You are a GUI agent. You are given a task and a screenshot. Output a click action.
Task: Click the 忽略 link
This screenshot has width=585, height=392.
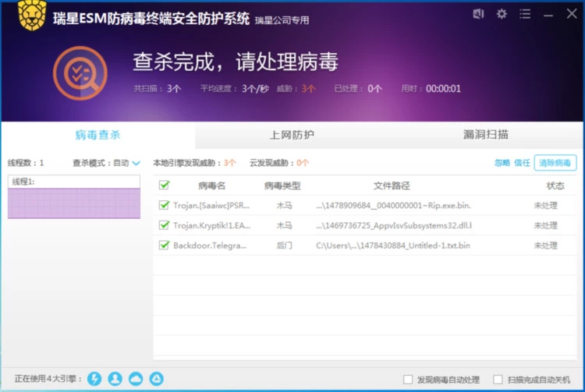point(502,163)
